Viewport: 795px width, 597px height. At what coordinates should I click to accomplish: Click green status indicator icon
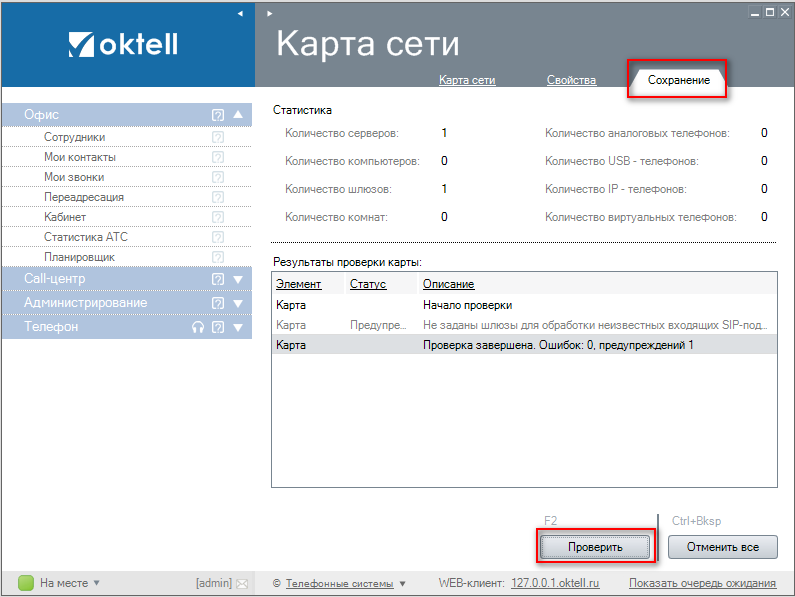pyautogui.click(x=26, y=583)
